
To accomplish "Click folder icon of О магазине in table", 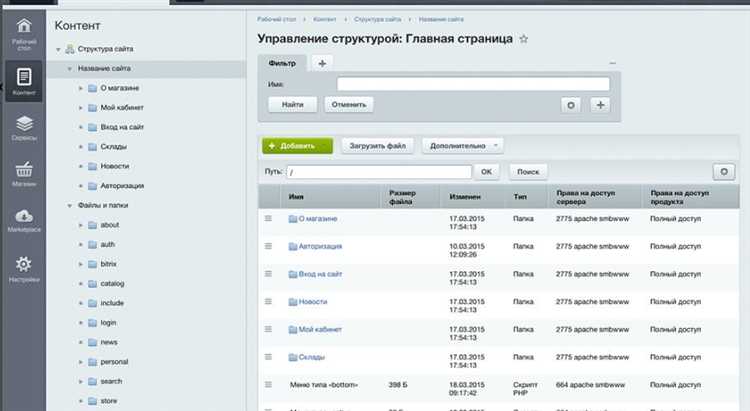I will (293, 219).
